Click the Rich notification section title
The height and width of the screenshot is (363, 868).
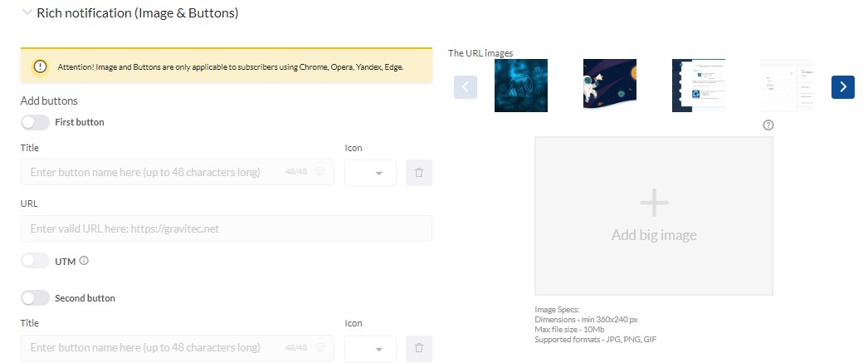137,12
